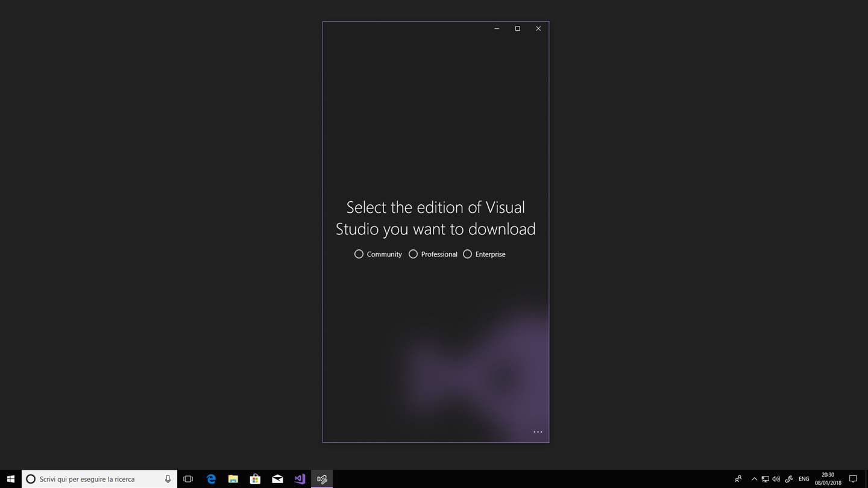This screenshot has width=868, height=488.
Task: Maximize the Visual Studio downloader window
Action: pyautogui.click(x=517, y=29)
